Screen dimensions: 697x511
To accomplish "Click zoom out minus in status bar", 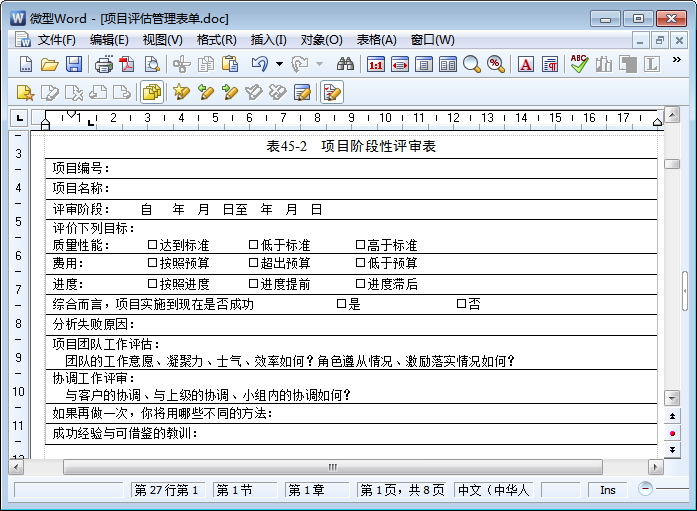I will [645, 489].
